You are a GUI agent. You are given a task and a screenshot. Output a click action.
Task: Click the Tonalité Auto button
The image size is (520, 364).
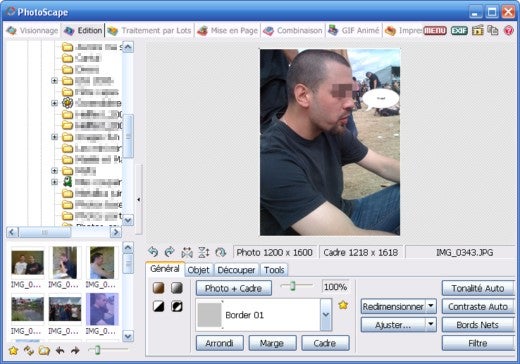(478, 288)
